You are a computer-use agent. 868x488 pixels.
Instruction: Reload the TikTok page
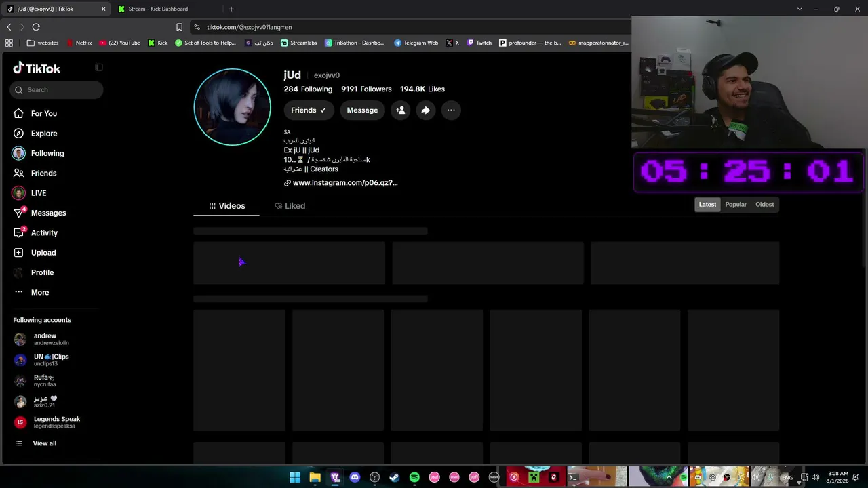click(x=36, y=27)
